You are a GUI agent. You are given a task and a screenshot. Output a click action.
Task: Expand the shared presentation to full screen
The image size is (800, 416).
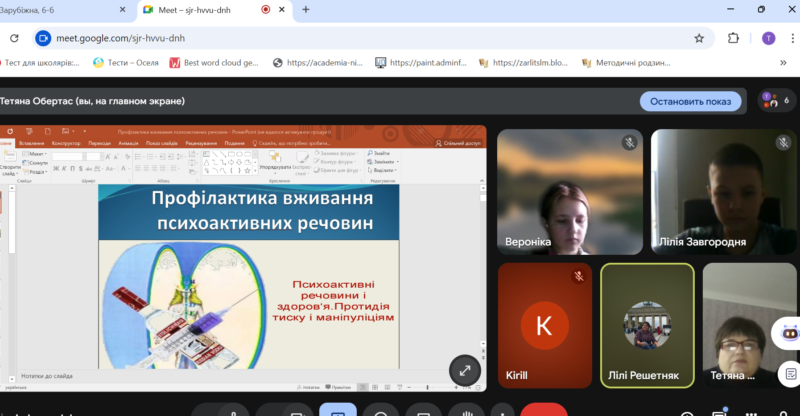(464, 370)
